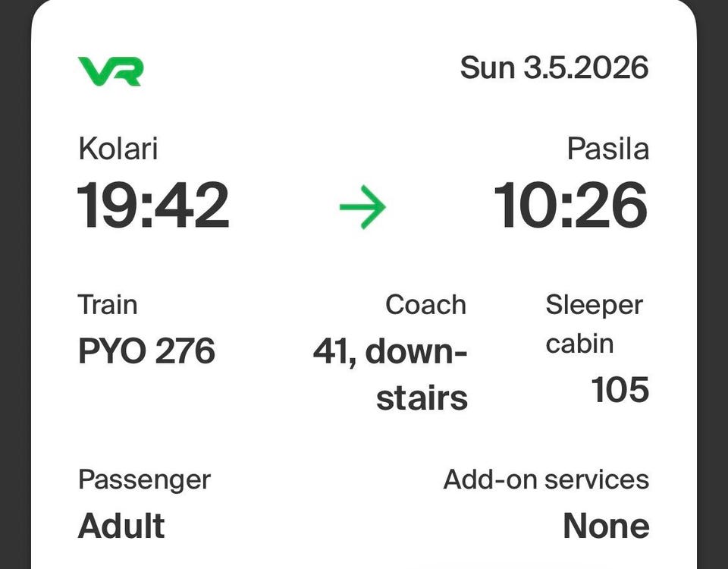Click coach number 41
Image resolution: width=728 pixels, height=569 pixels.
331,351
